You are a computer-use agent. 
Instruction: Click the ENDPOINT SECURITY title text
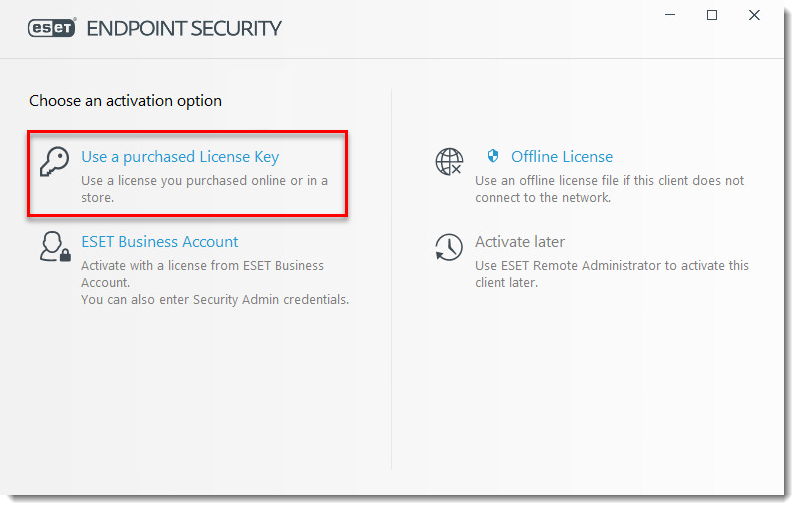[184, 29]
